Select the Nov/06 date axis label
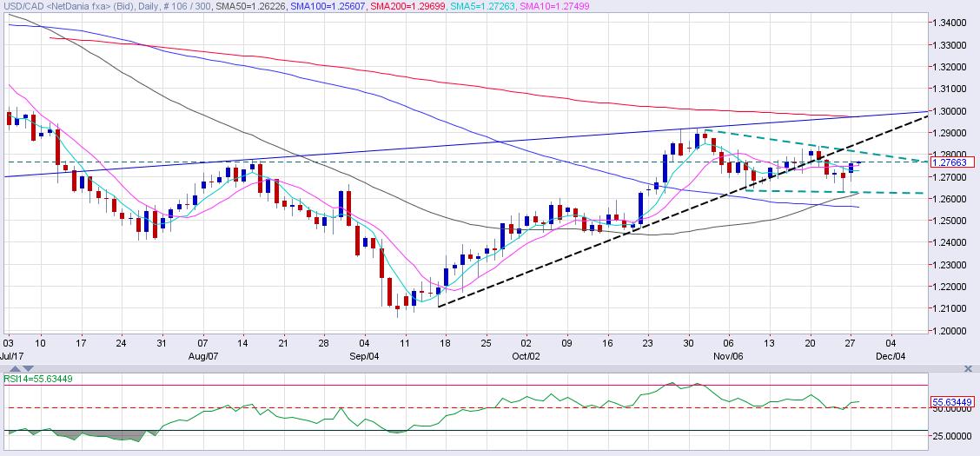Viewport: 980px width, 456px height. coord(727,355)
